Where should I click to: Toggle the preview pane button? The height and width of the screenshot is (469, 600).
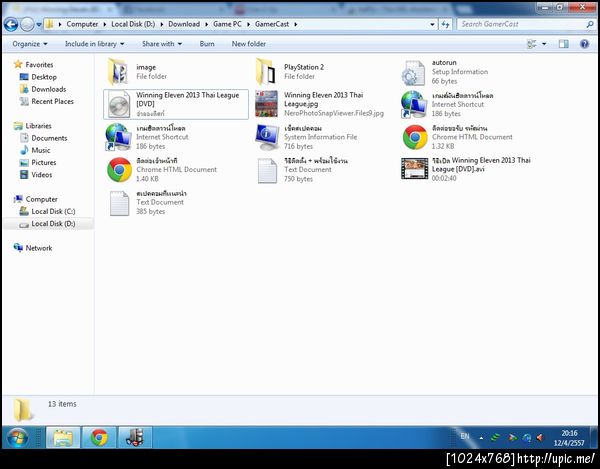click(x=564, y=44)
